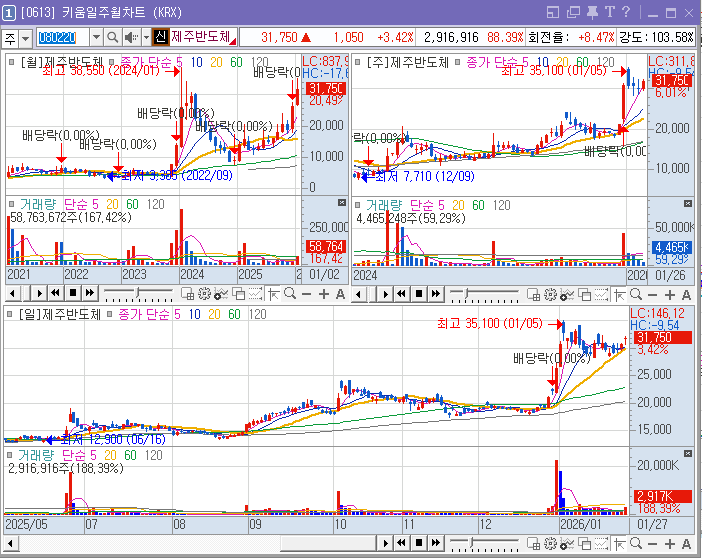Open help with the question mark icon
This screenshot has width=702, height=558.
[626, 12]
